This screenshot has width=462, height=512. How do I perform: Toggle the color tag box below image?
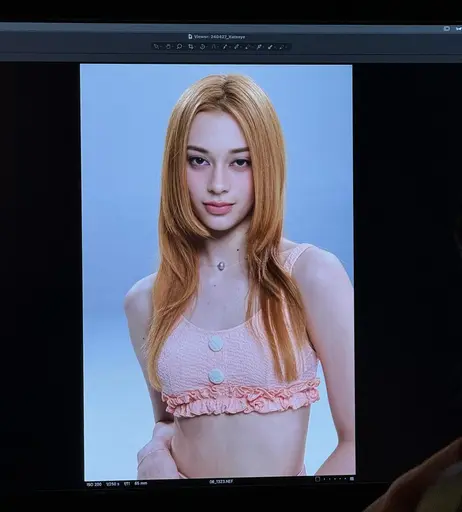tap(317, 479)
